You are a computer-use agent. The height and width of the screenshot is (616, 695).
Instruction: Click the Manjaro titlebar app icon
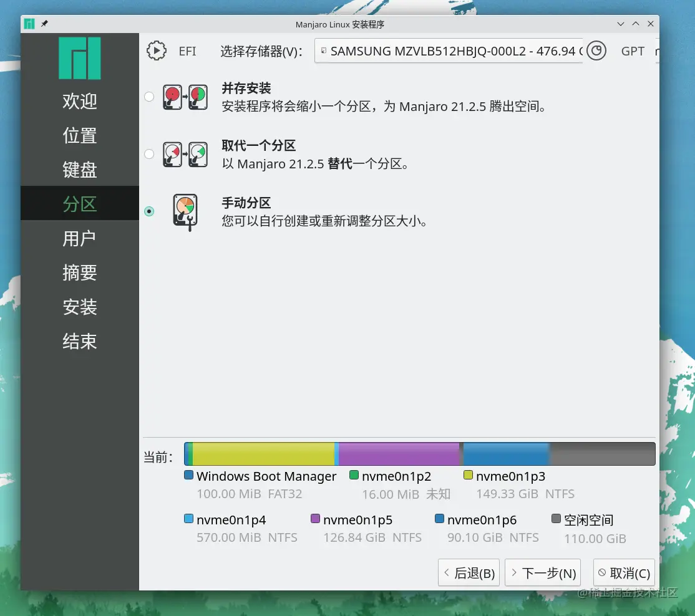point(29,24)
